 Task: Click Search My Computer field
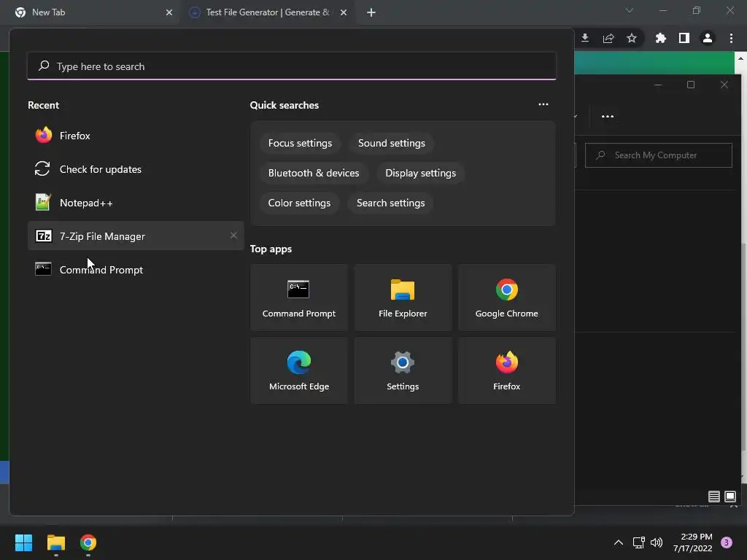(659, 155)
